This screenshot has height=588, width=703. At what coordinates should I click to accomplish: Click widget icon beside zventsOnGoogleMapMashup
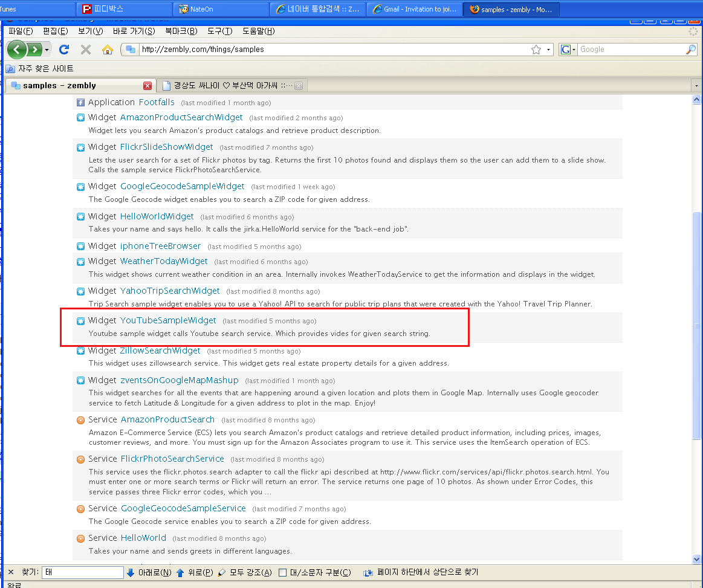(81, 381)
